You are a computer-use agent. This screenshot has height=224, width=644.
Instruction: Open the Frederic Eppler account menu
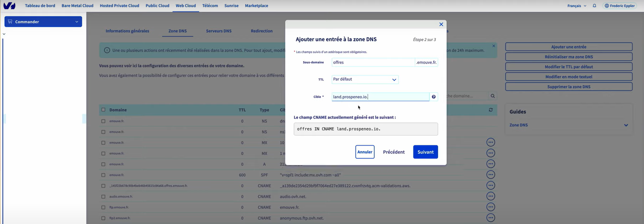(620, 6)
